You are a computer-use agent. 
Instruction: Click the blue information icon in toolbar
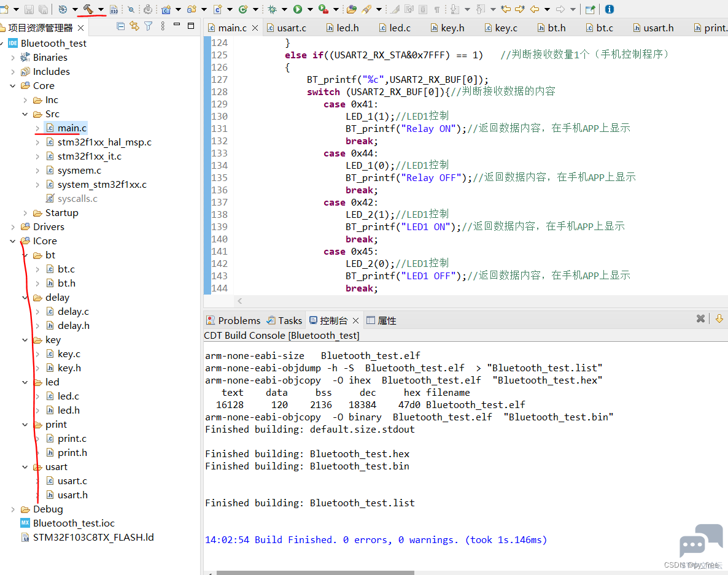[609, 9]
